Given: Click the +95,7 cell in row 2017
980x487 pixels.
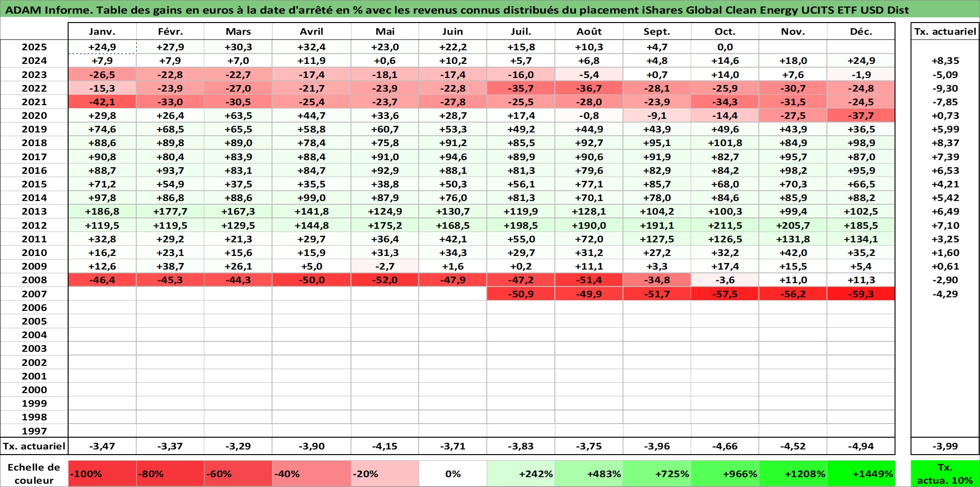Looking at the screenshot, I should pos(793,157).
